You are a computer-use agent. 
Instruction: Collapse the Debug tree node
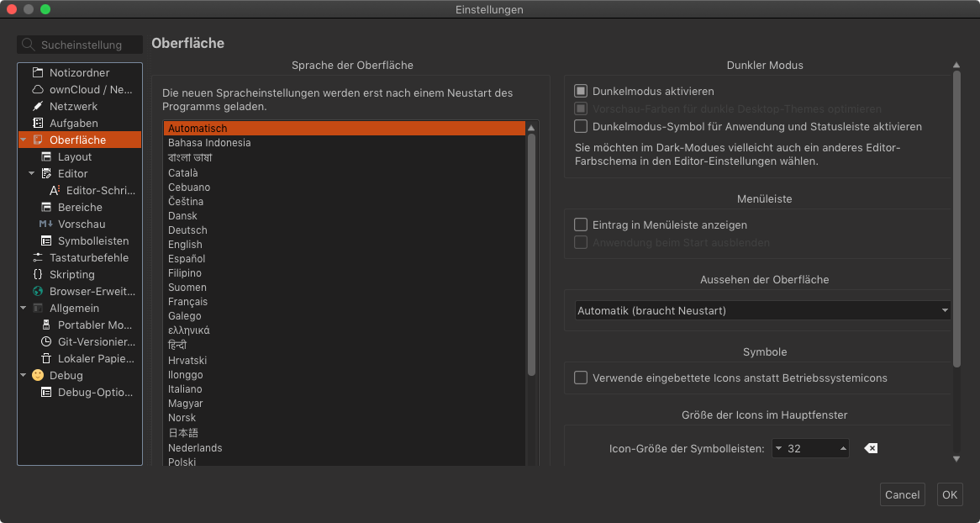coord(24,376)
